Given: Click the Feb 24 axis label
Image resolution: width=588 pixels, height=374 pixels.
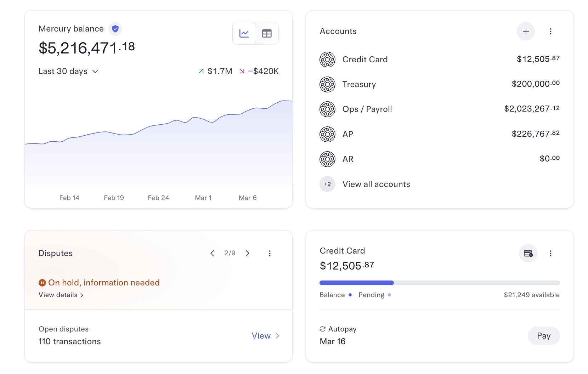Looking at the screenshot, I should tap(158, 198).
